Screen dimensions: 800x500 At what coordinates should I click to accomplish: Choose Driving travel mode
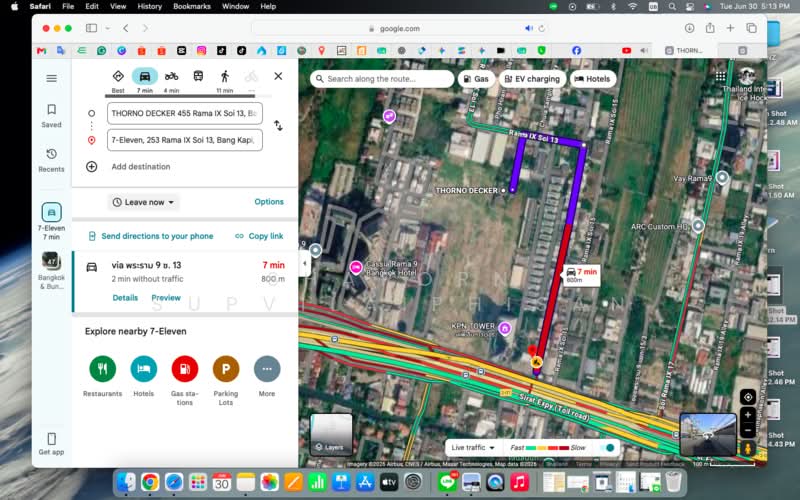pos(145,81)
